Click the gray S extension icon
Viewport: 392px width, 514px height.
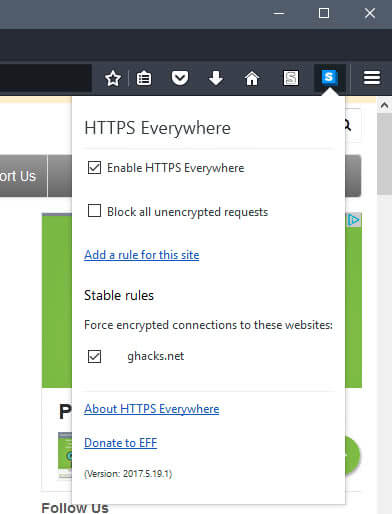tap(291, 78)
